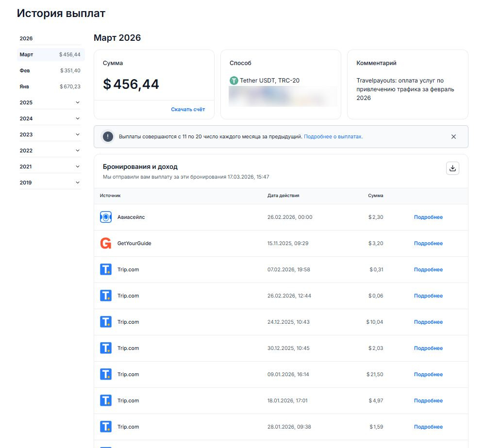Viewport: 484px width, 448px height.
Task: Expand the 2019 year section
Action: pyautogui.click(x=78, y=183)
